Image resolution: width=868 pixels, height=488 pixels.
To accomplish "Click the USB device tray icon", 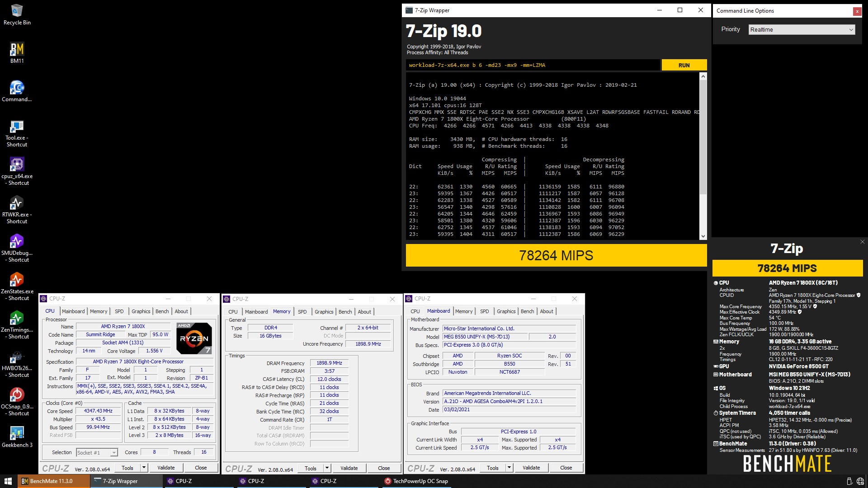I will (849, 482).
